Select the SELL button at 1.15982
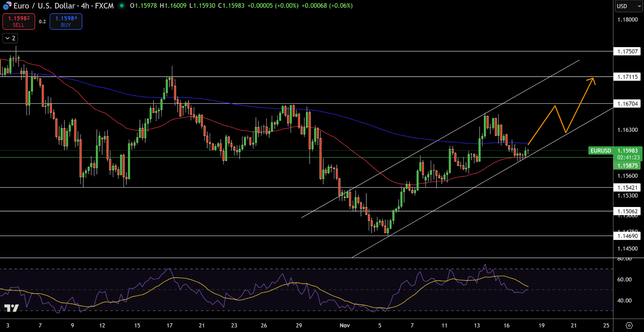 click(x=19, y=21)
